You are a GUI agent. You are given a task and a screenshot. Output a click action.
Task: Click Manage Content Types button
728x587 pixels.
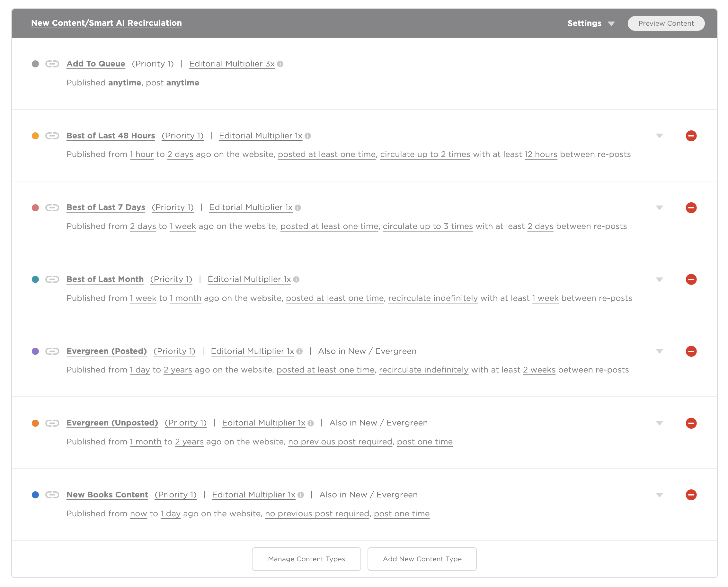coord(306,559)
